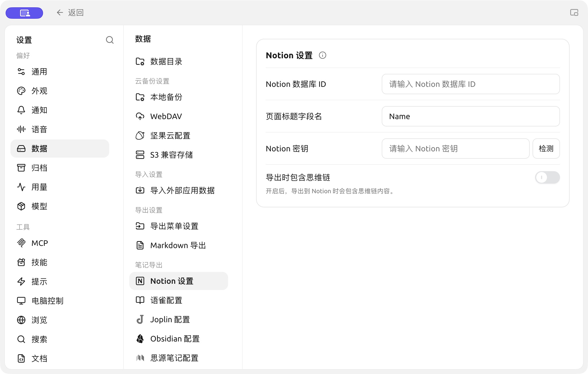This screenshot has width=588, height=374.
Task: Open 外观 appearance settings
Action: click(x=60, y=91)
